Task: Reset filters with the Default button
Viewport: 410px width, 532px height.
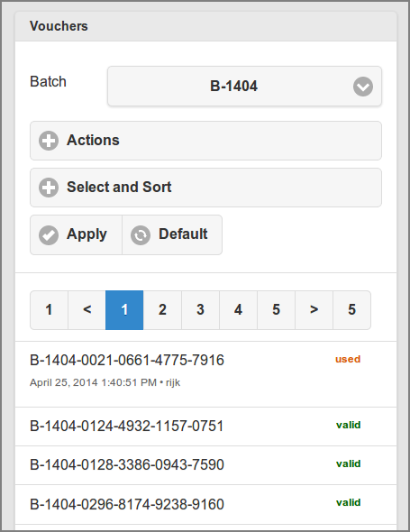Action: pos(172,234)
